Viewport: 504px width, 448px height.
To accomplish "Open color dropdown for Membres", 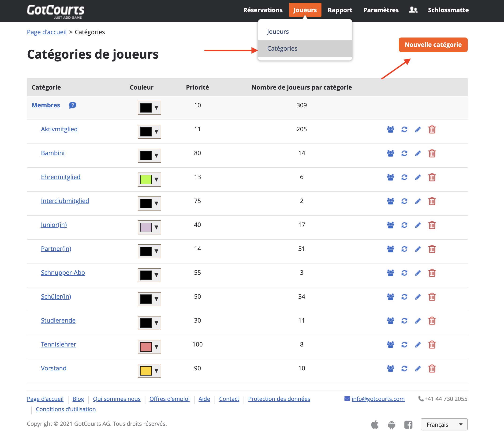I will 149,108.
